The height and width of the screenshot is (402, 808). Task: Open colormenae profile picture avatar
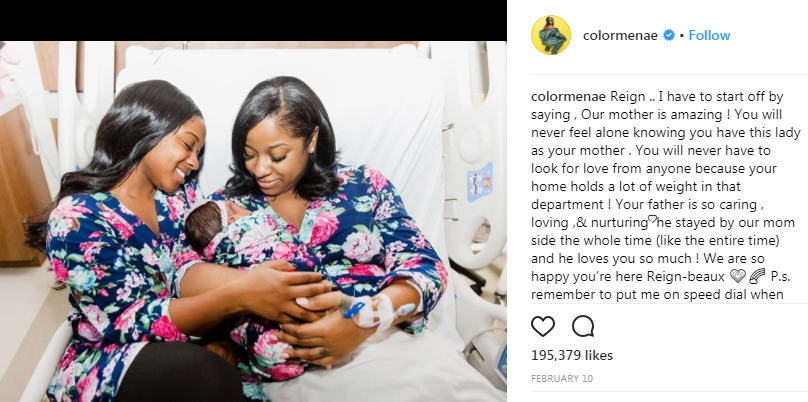[551, 35]
